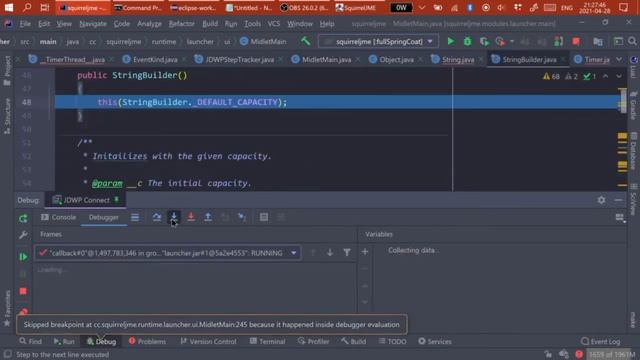Open the Services tool window
Viewport: 640px width, 360px height.
coord(435,341)
